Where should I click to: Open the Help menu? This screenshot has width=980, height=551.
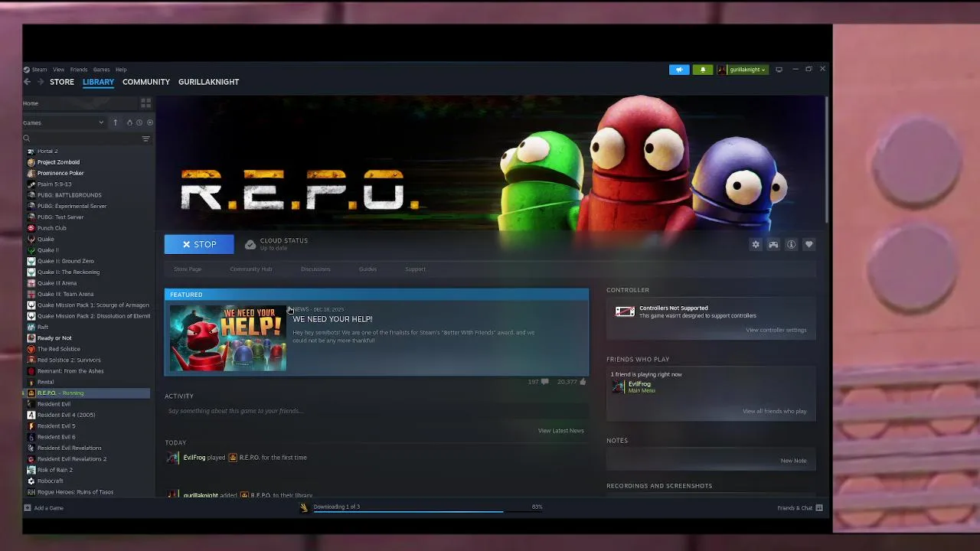[121, 70]
